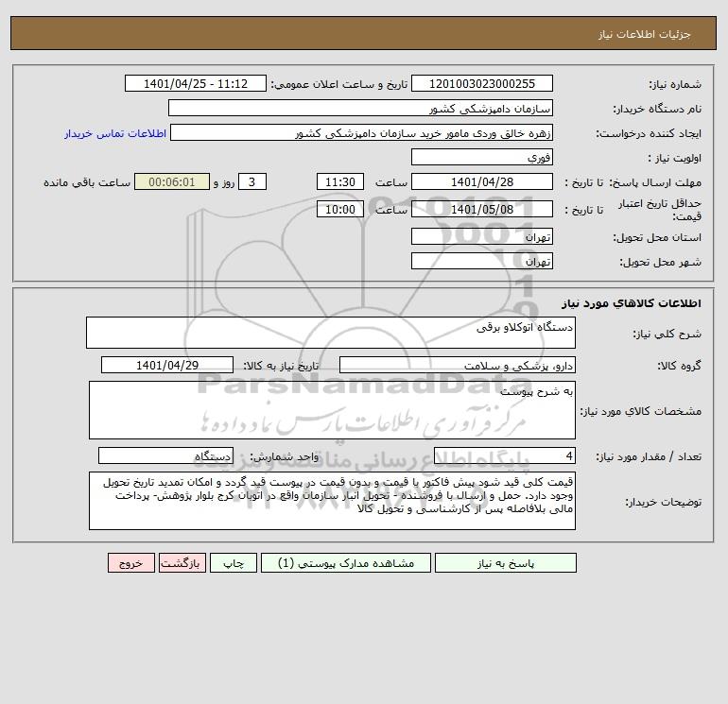Click the label اولویت نیاز
This screenshot has width=728, height=704.
pyautogui.click(x=675, y=158)
